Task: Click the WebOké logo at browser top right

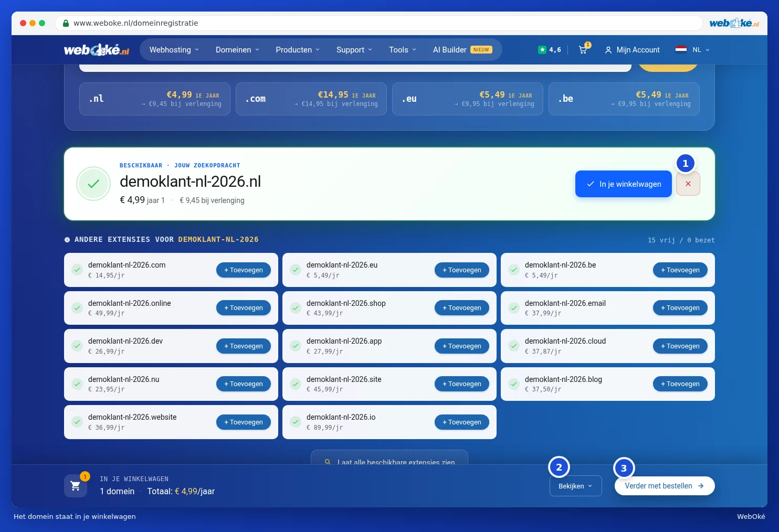Action: tap(734, 23)
